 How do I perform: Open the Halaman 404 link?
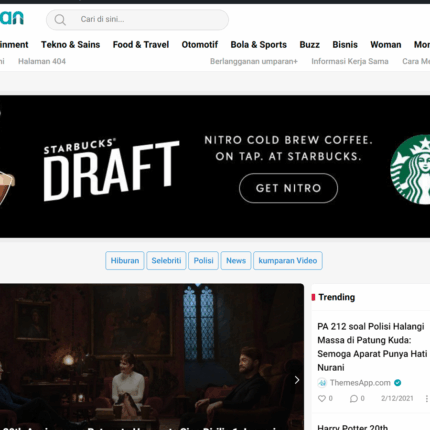[42, 61]
